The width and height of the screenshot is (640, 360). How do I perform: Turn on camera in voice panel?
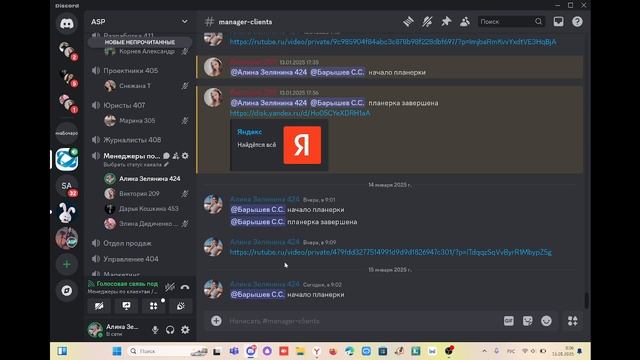99,306
